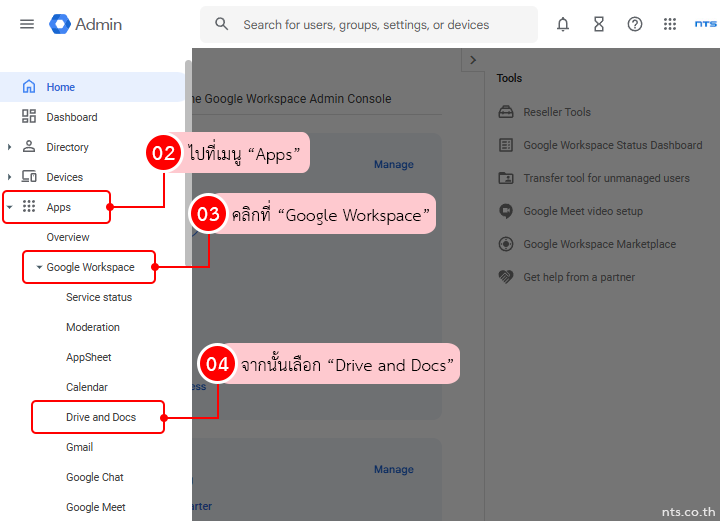The image size is (720, 521).
Task: Open Google Workspace Status Dashboard
Action: [x=613, y=145]
